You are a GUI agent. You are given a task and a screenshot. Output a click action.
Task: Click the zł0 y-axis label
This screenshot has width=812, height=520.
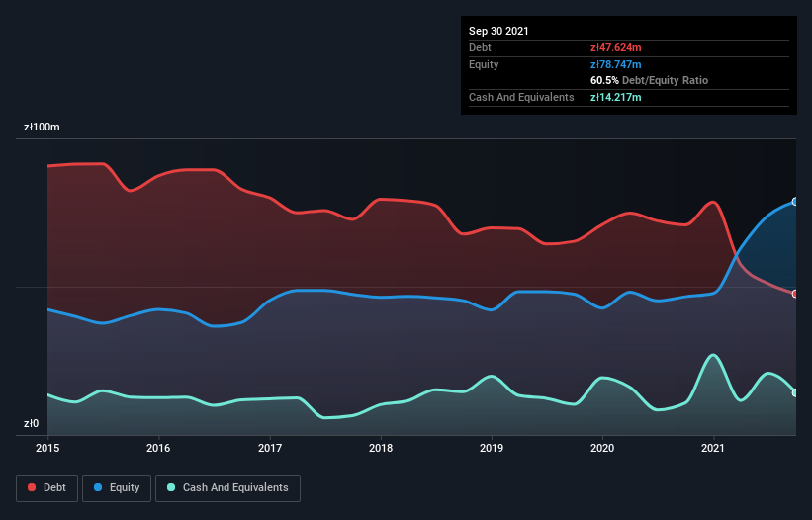(x=31, y=424)
